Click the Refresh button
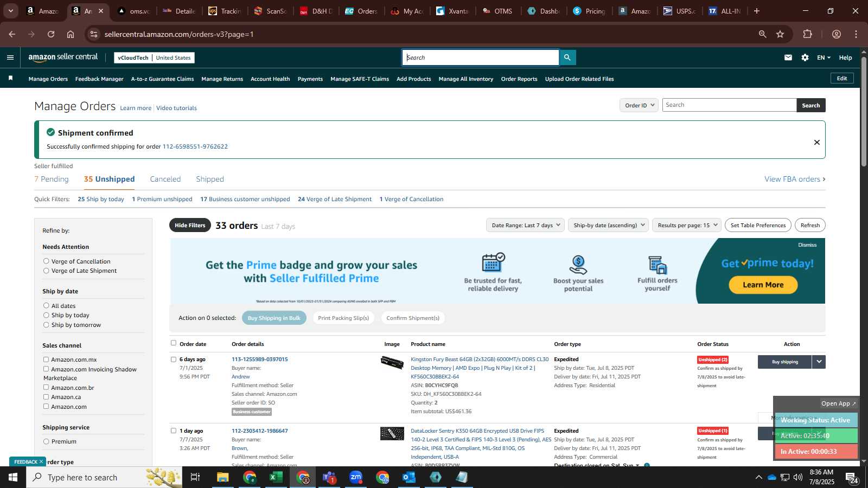The image size is (868, 488). (810, 225)
